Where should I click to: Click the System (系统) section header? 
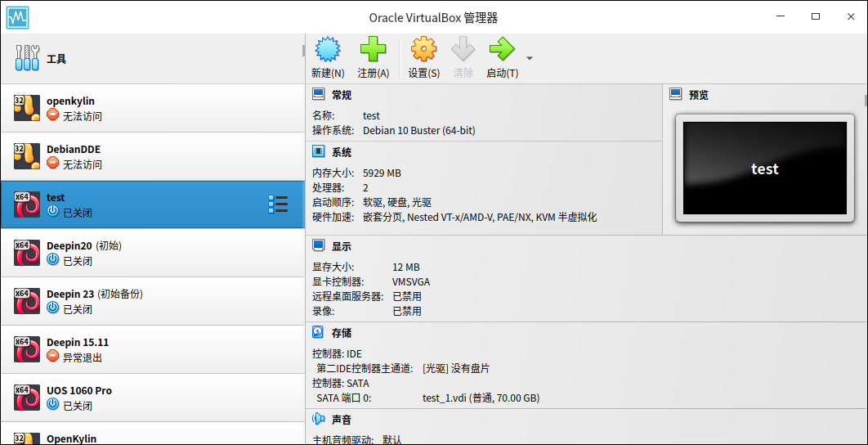point(341,152)
